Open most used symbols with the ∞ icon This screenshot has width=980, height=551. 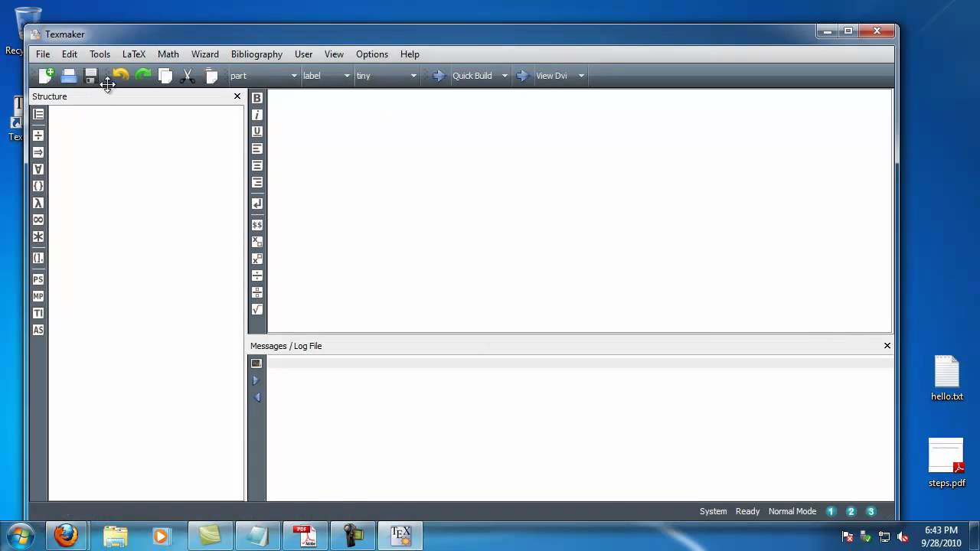point(38,220)
